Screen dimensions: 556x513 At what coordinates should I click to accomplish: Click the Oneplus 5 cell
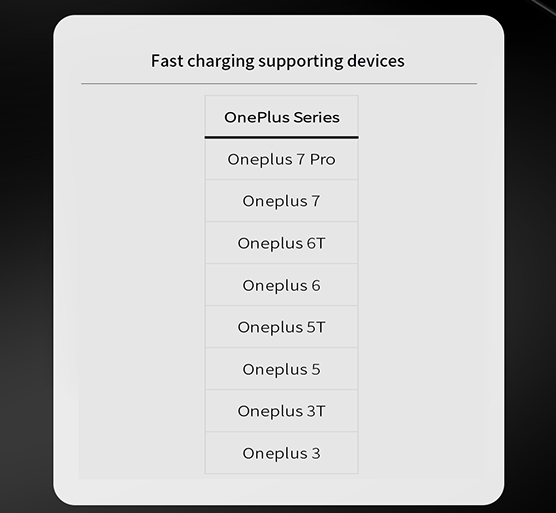pyautogui.click(x=282, y=369)
